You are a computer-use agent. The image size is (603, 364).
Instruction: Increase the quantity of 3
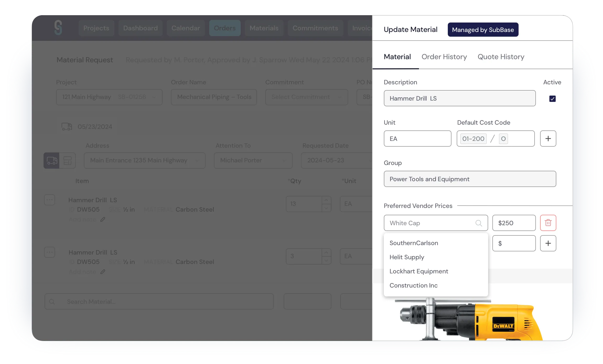pos(326,252)
